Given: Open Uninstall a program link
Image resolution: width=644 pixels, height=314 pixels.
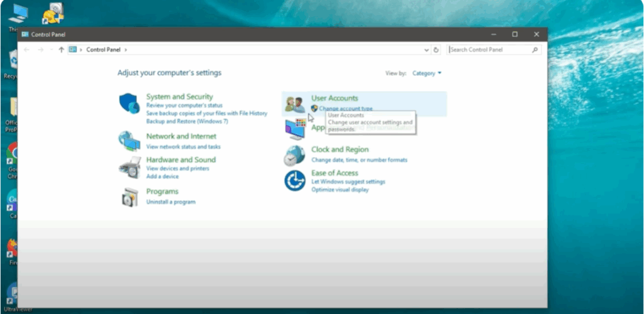Looking at the screenshot, I should point(170,202).
